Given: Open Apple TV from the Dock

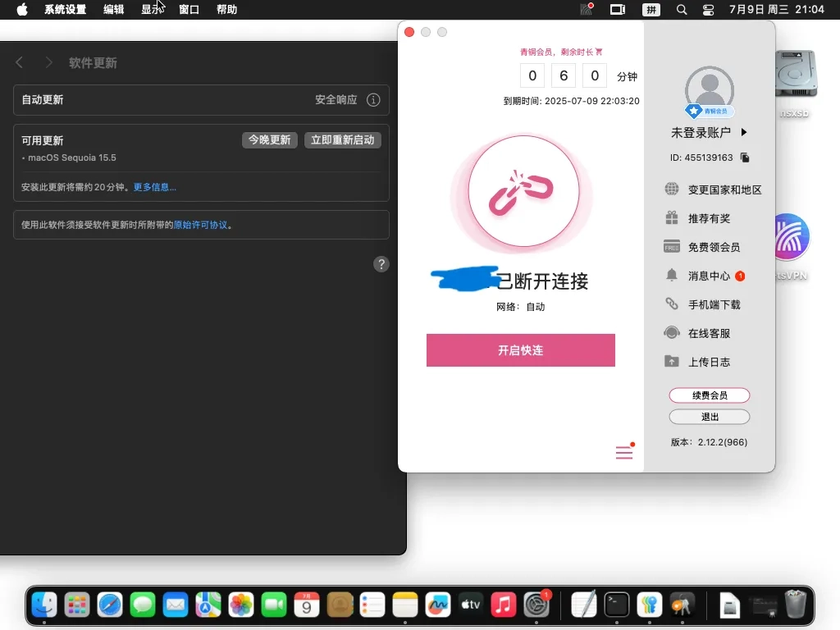Looking at the screenshot, I should [x=471, y=605].
